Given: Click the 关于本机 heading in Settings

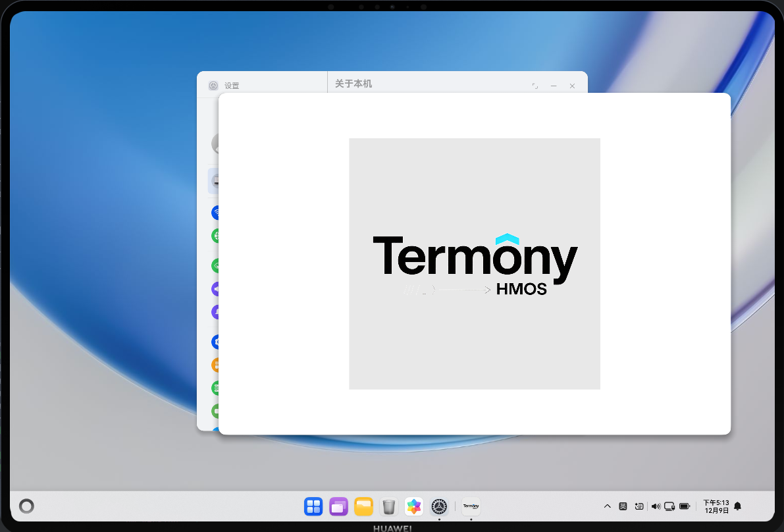Looking at the screenshot, I should pyautogui.click(x=353, y=84).
